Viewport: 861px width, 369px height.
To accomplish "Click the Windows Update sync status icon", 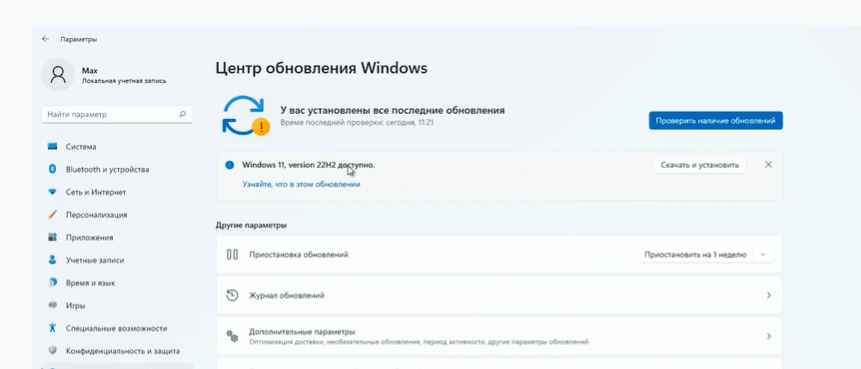I will coord(245,116).
